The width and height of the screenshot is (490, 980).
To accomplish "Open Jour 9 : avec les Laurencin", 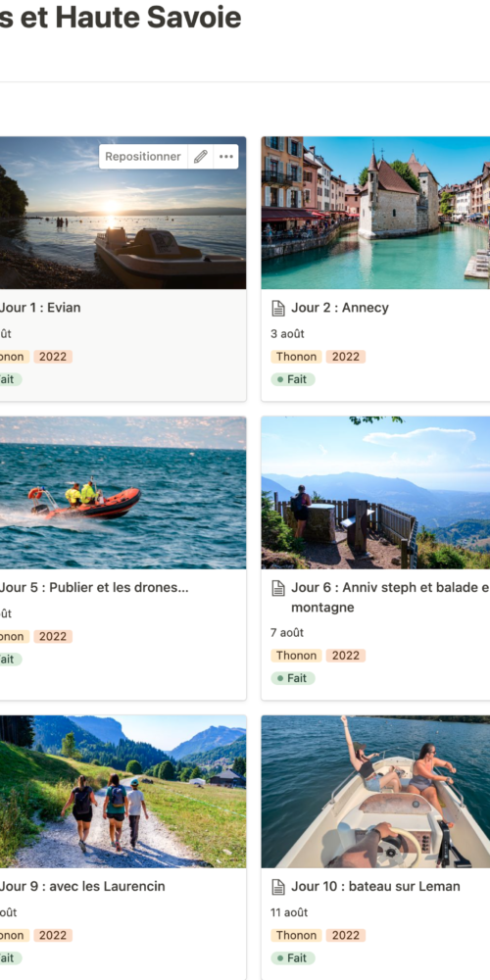I will coord(82,886).
